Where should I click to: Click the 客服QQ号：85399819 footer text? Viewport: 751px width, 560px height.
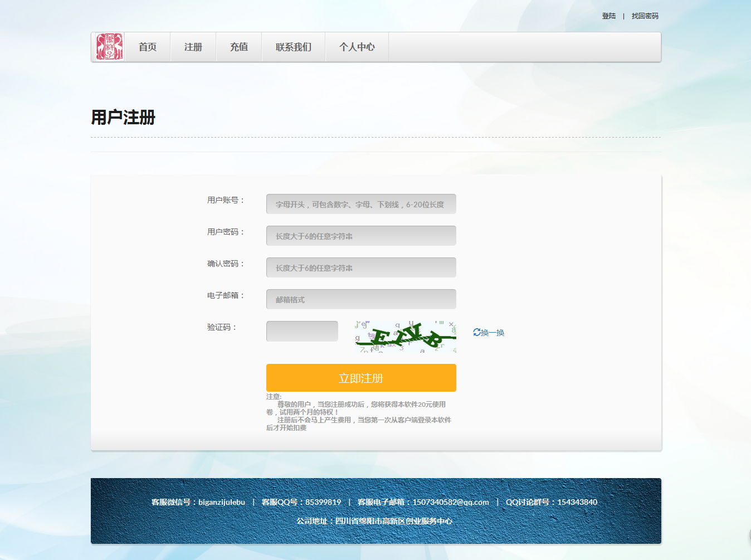coord(301,502)
